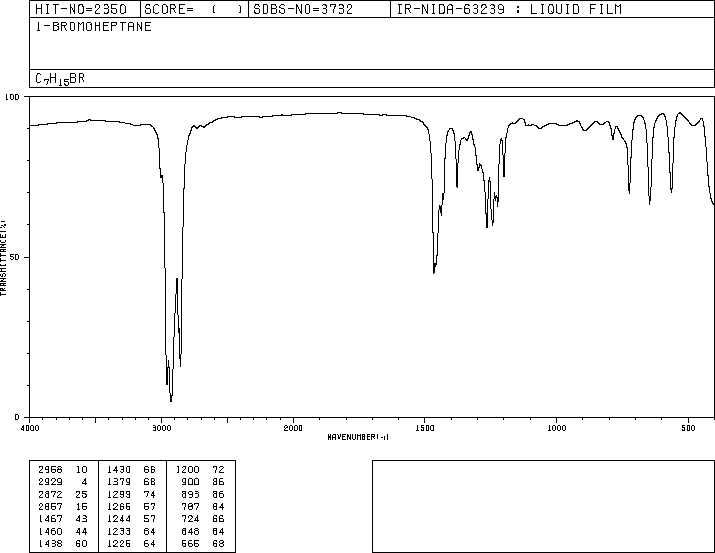
Task: Select the 1244 peak table entry
Action: point(119,519)
